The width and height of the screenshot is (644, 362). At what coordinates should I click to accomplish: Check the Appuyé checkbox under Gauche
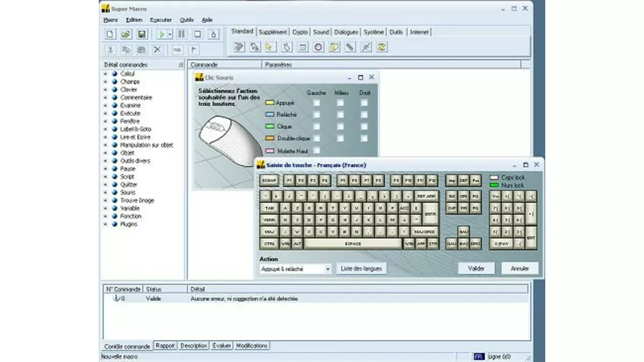[x=317, y=102]
